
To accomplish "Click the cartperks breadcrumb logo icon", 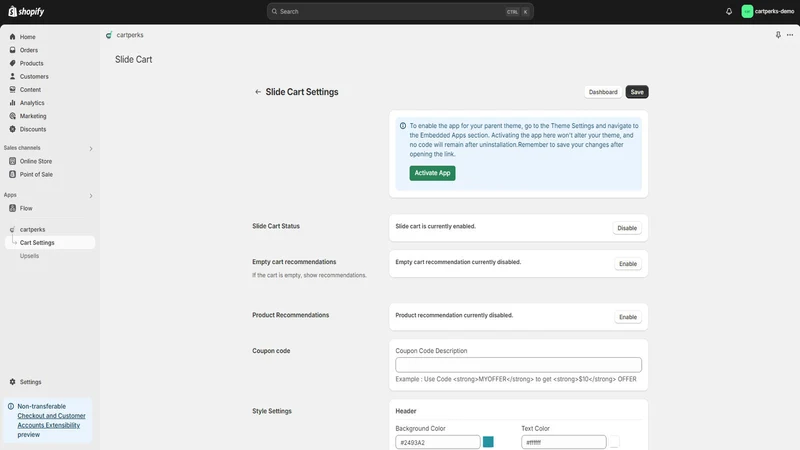I will pyautogui.click(x=109, y=35).
